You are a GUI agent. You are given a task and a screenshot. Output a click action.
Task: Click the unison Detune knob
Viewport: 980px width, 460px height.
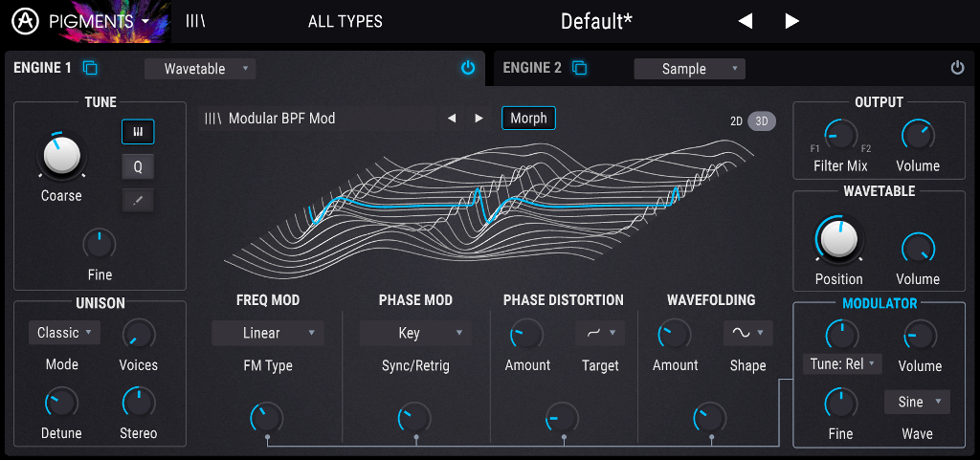tap(61, 403)
